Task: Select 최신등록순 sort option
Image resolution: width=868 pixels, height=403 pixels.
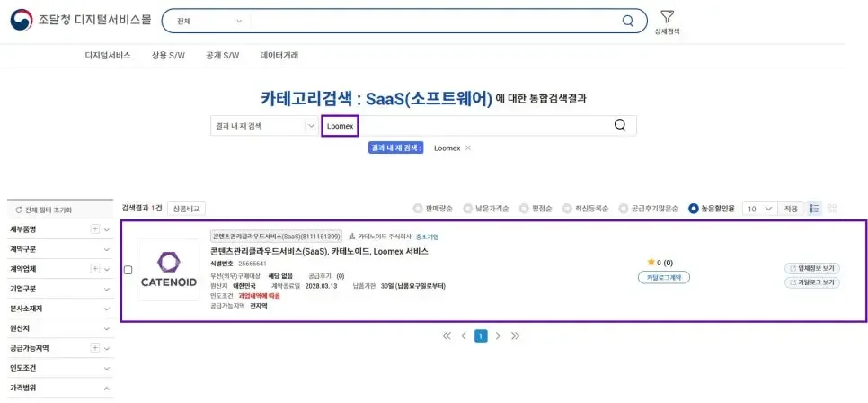Action: [567, 208]
